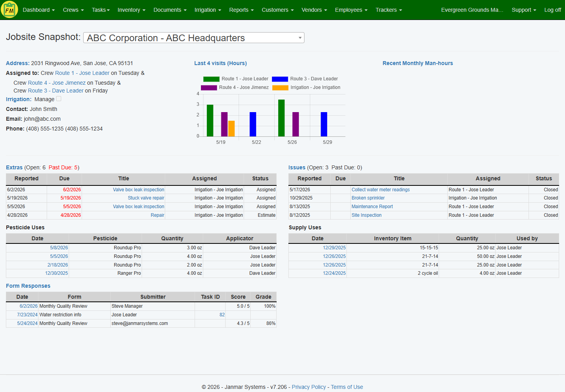Toggle Irrigation - Joe Irrigation legend swatch

[x=280, y=87]
